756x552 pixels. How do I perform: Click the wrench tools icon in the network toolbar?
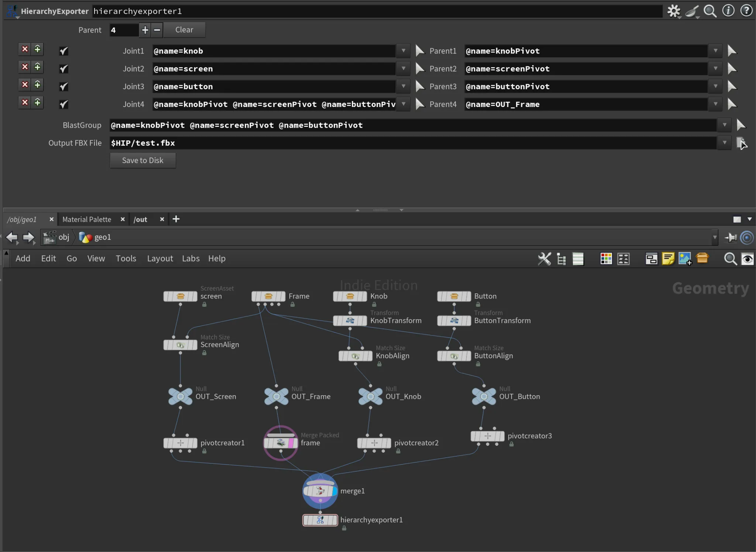[544, 259]
